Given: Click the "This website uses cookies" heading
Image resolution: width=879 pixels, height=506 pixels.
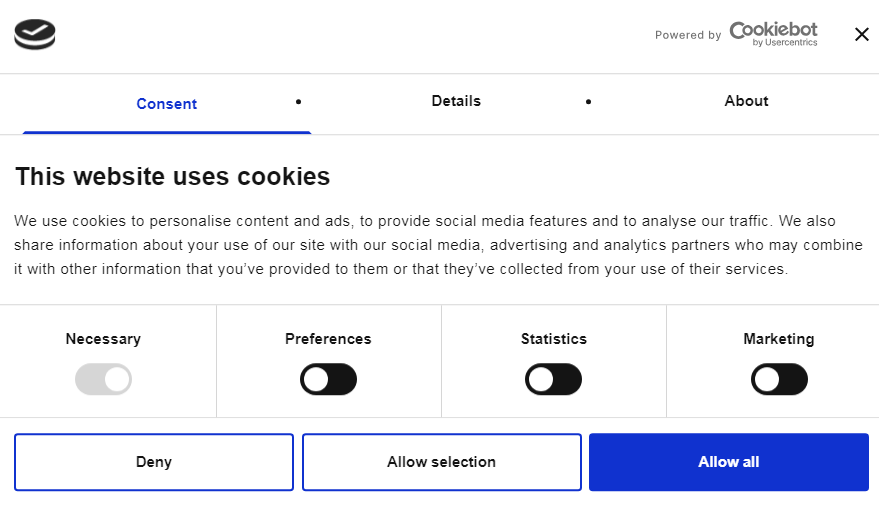Looking at the screenshot, I should click(x=172, y=177).
